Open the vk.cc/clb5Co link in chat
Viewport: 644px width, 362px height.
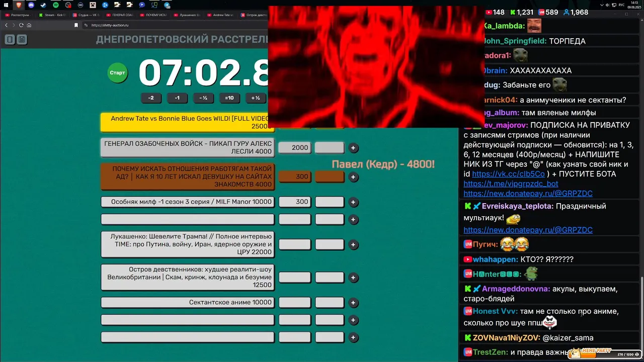[508, 174]
